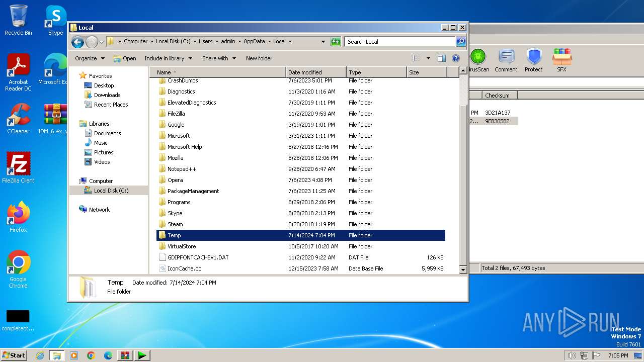
Task: Click the search magnifier icon in Explorer
Action: pos(461,42)
